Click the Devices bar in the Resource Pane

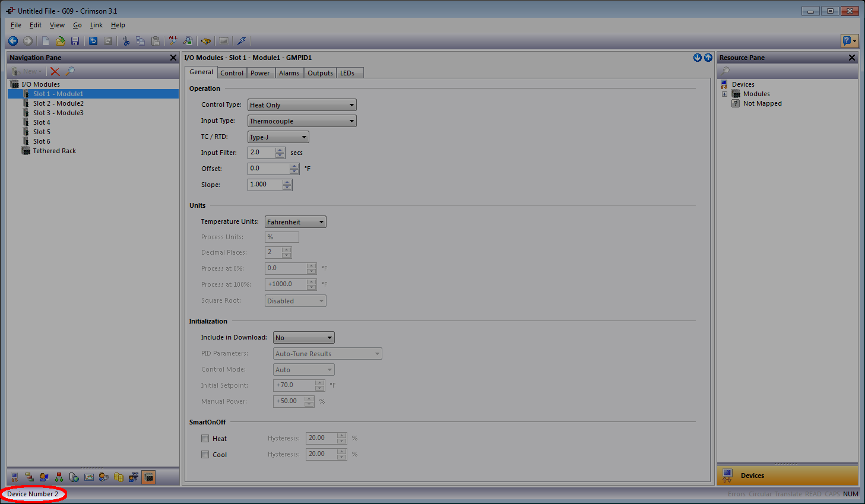pos(787,476)
